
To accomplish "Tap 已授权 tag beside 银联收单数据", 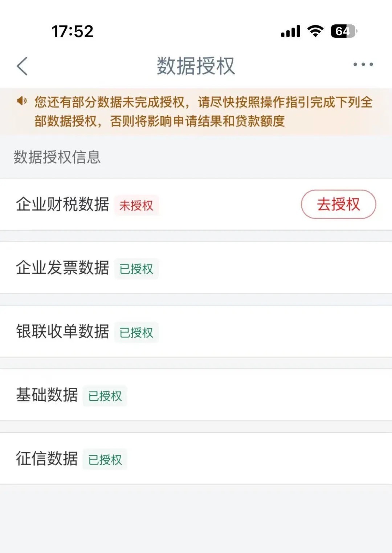I will coord(136,333).
